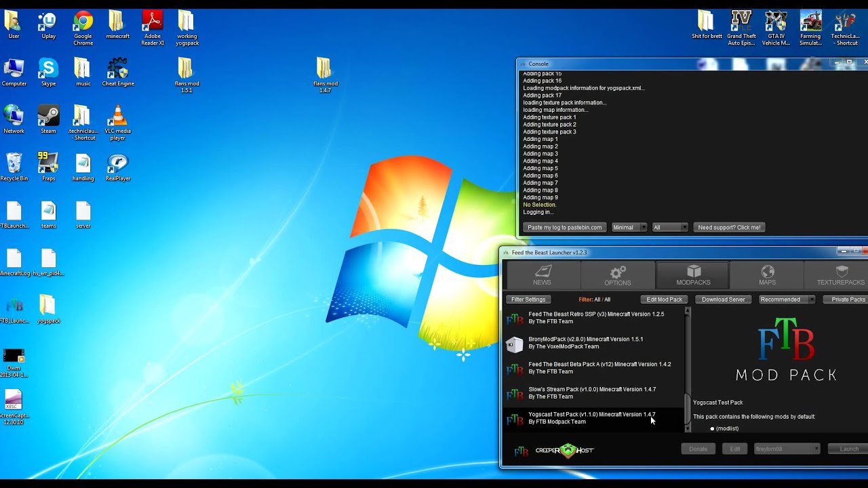Launch Steam from the desktop
The height and width of the screenshot is (488, 868).
click(x=47, y=115)
